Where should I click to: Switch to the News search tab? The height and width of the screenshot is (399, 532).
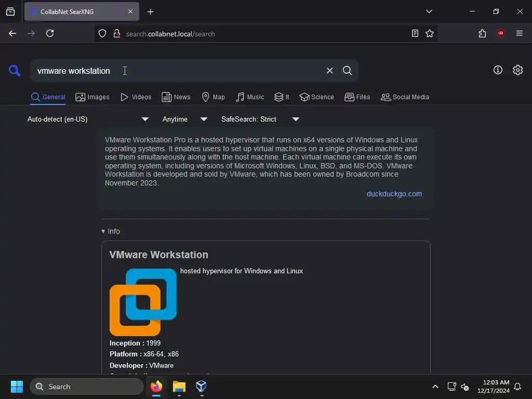point(176,97)
